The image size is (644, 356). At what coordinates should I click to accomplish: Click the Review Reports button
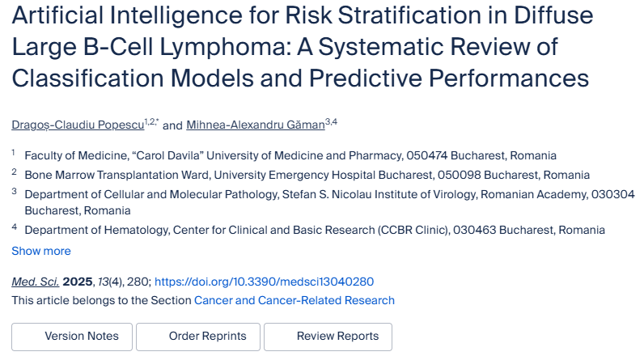328,337
